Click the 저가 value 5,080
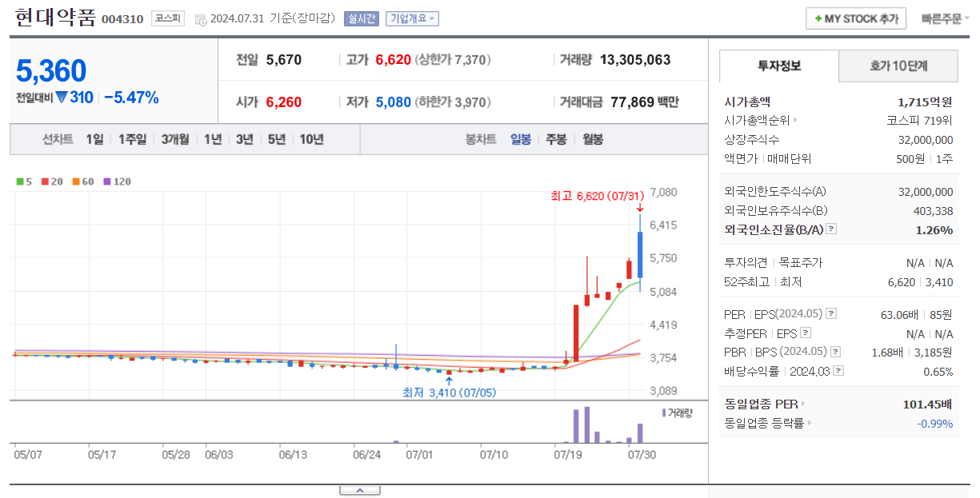 (393, 102)
